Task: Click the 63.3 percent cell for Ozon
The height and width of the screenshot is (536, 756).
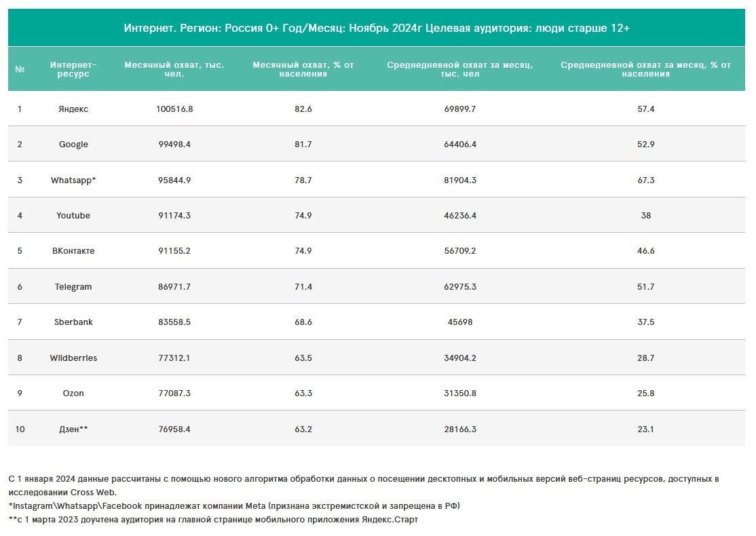Action: 303,394
